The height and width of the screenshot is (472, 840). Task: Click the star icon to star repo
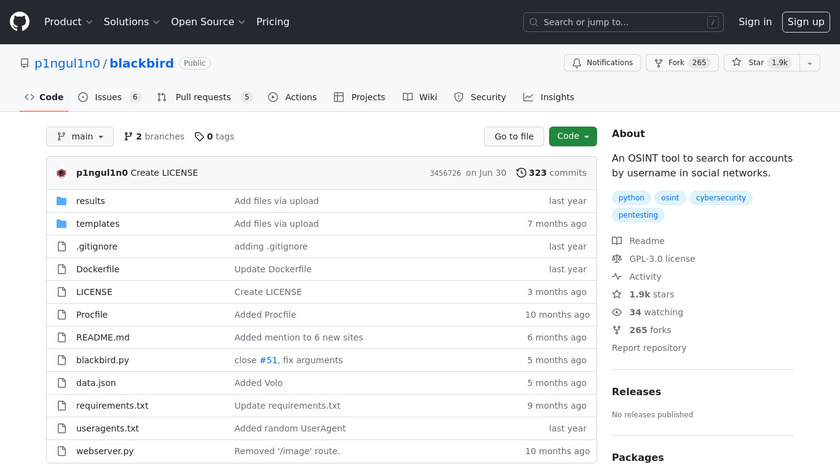click(737, 63)
